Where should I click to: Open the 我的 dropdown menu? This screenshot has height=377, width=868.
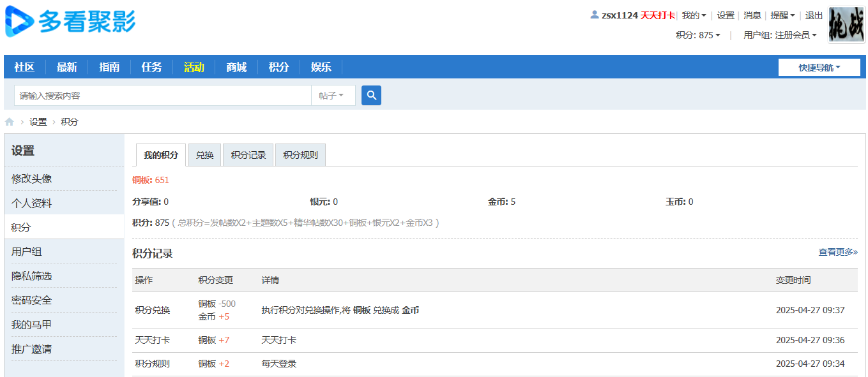click(694, 15)
